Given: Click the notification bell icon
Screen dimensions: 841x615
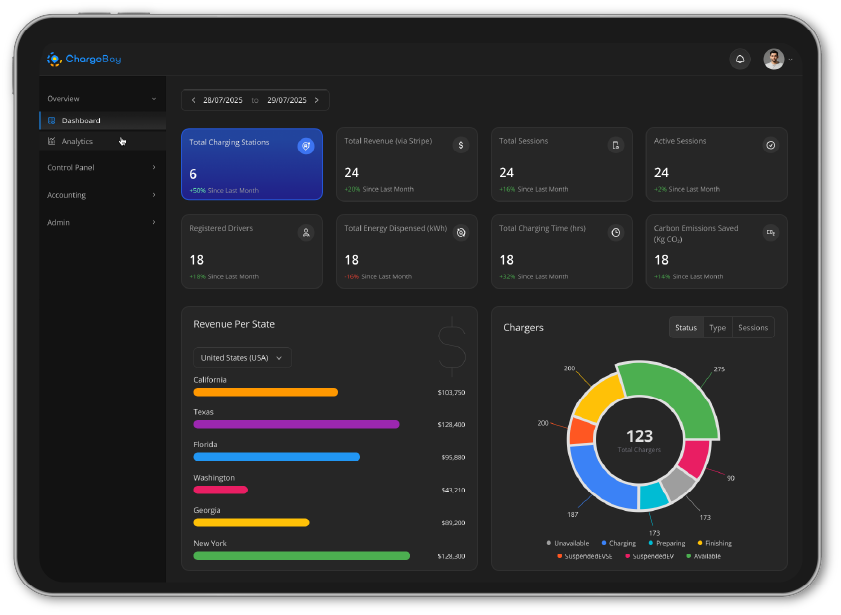Looking at the screenshot, I should tap(740, 59).
